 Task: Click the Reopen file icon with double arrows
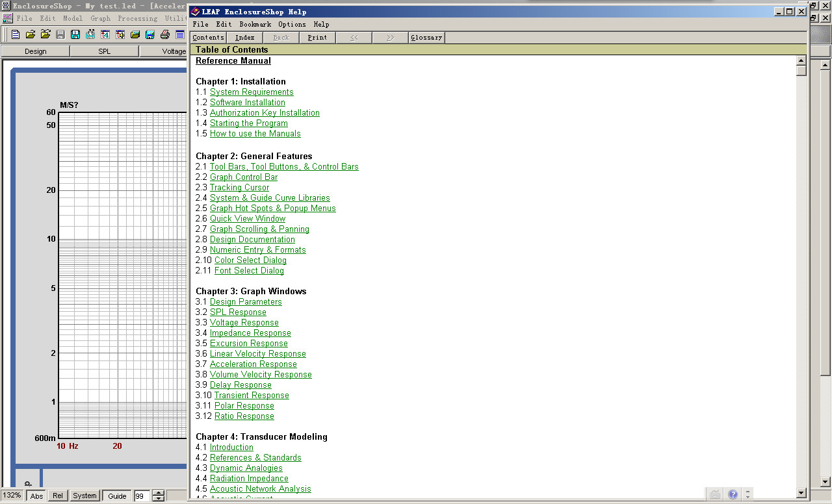click(x=45, y=34)
